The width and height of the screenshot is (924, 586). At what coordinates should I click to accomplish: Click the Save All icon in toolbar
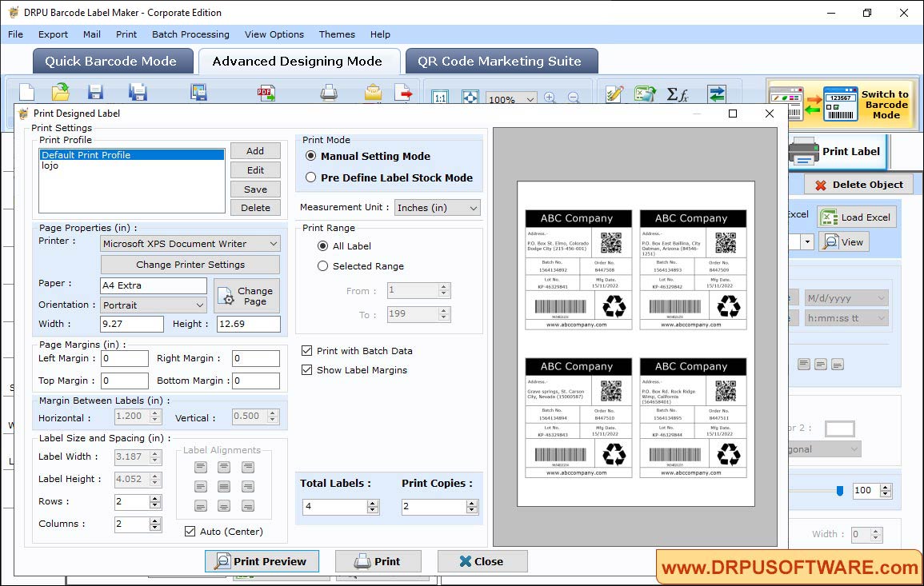(138, 93)
